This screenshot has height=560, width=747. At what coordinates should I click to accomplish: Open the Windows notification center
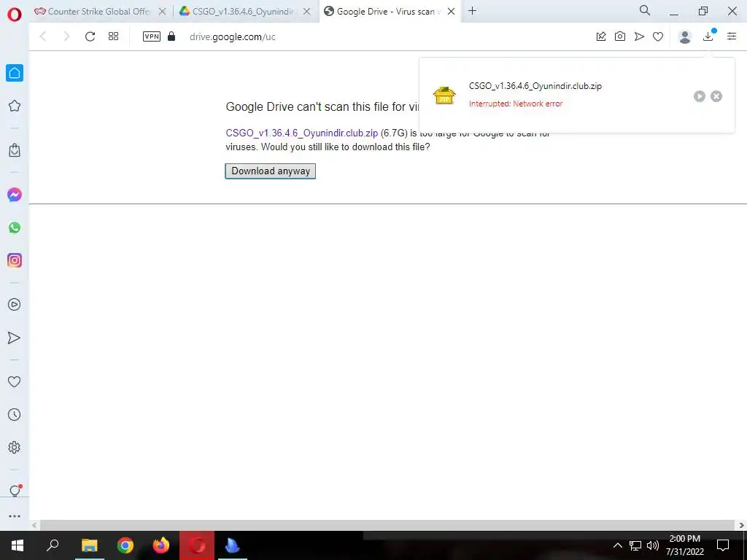(x=723, y=545)
